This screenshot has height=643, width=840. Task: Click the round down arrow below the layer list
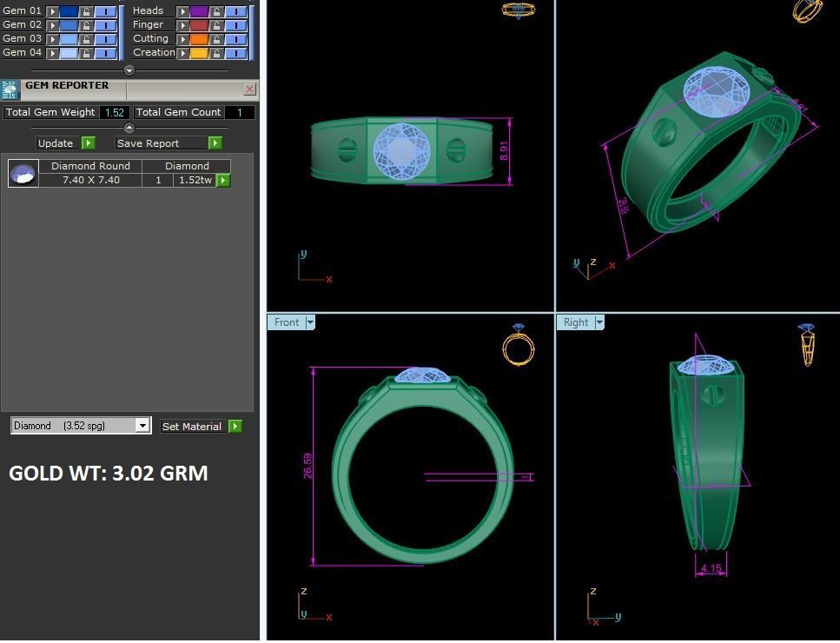[x=129, y=70]
